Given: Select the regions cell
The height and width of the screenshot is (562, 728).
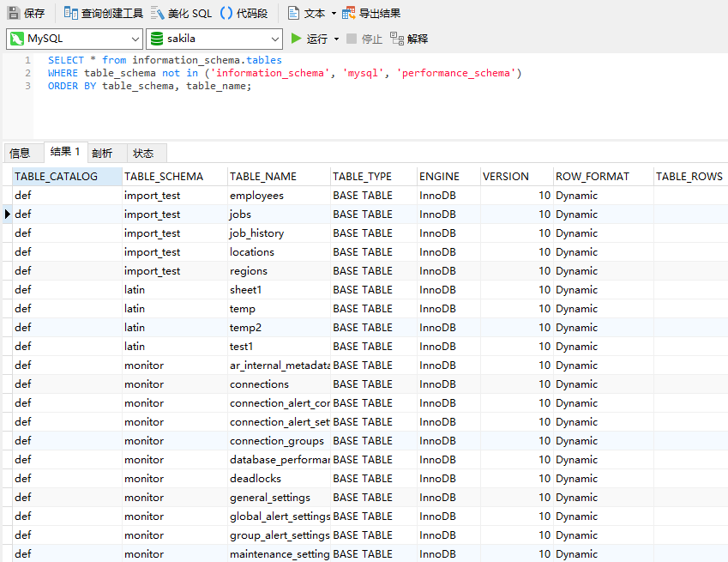Looking at the screenshot, I should [279, 271].
